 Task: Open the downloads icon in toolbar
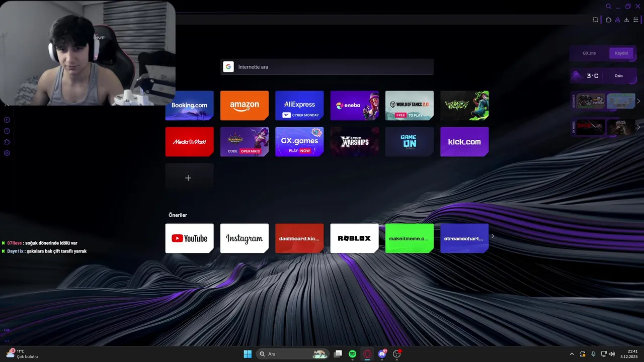[626, 20]
